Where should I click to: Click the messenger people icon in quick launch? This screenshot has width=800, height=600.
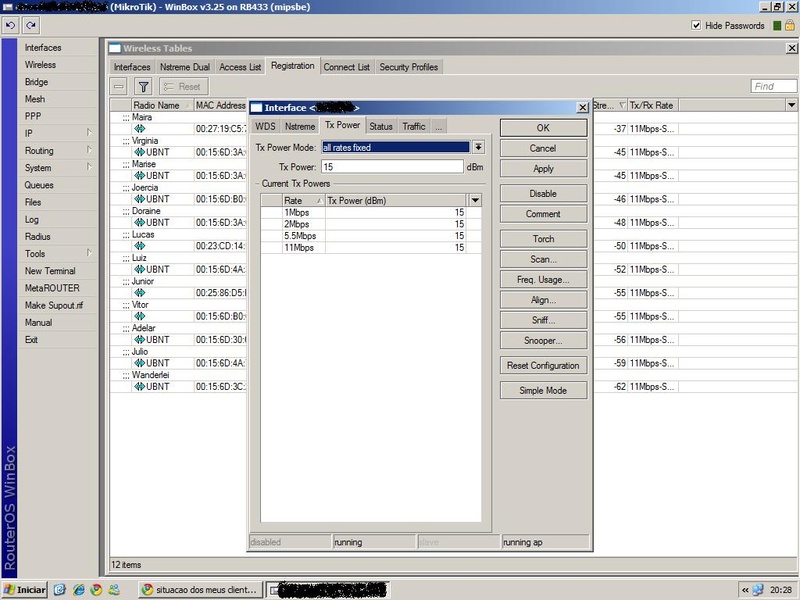point(114,590)
